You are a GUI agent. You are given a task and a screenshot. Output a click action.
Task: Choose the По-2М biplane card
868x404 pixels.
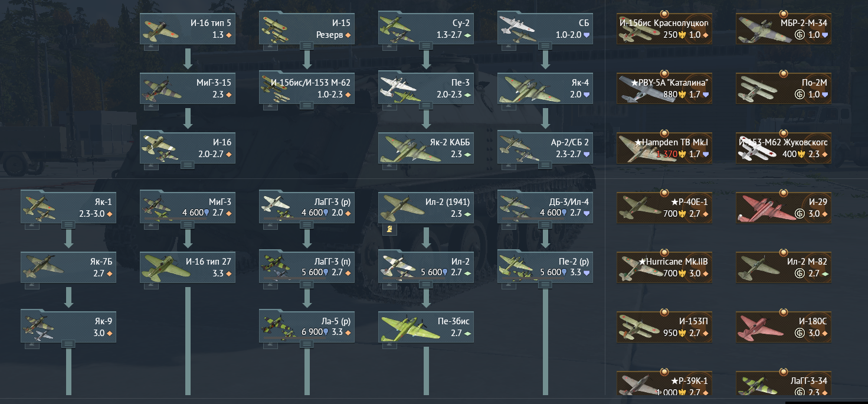(784, 88)
